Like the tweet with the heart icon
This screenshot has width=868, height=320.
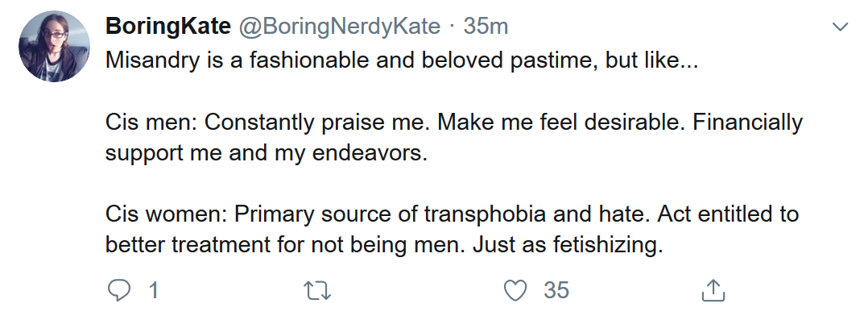pyautogui.click(x=515, y=291)
